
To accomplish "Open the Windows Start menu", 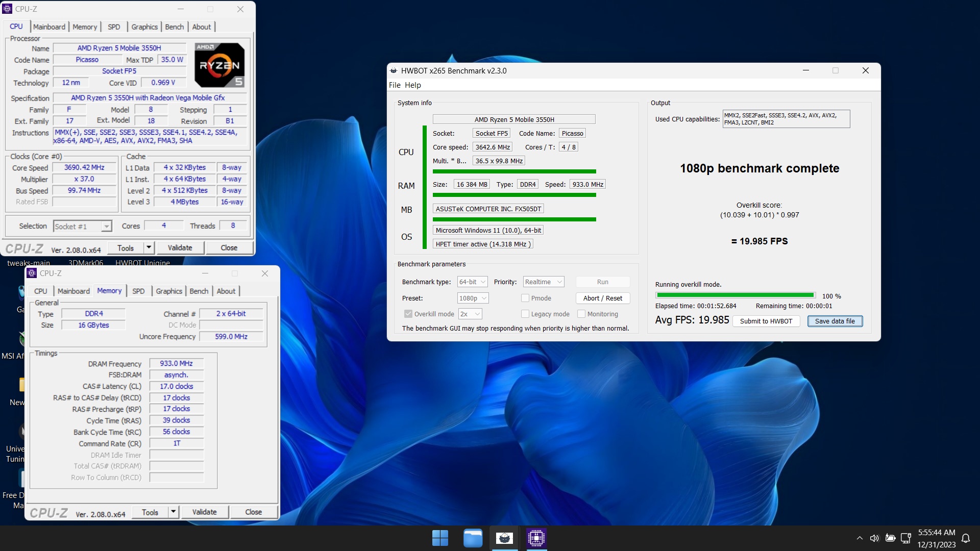I will (440, 538).
